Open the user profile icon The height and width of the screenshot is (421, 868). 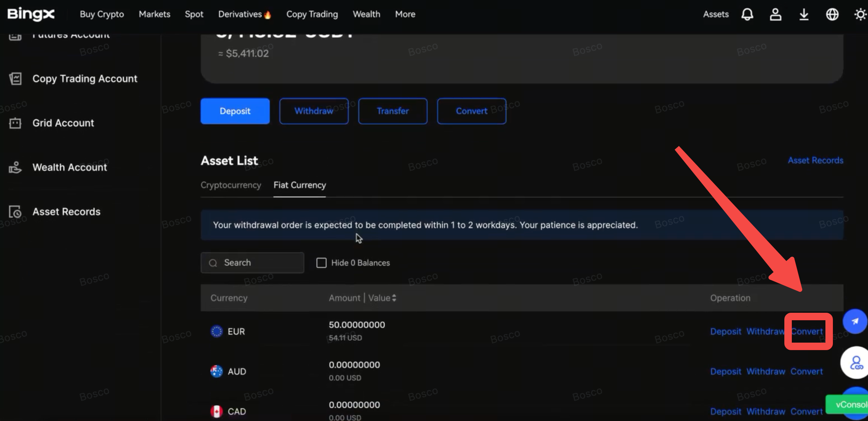(x=775, y=15)
